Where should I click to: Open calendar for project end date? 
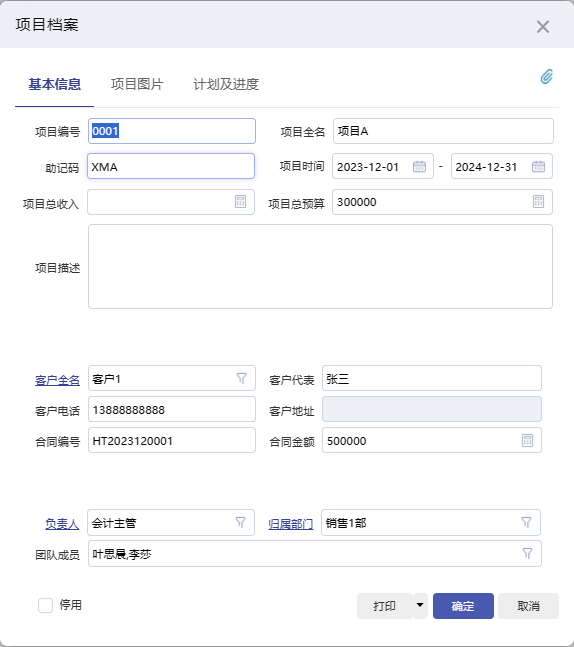point(538,166)
